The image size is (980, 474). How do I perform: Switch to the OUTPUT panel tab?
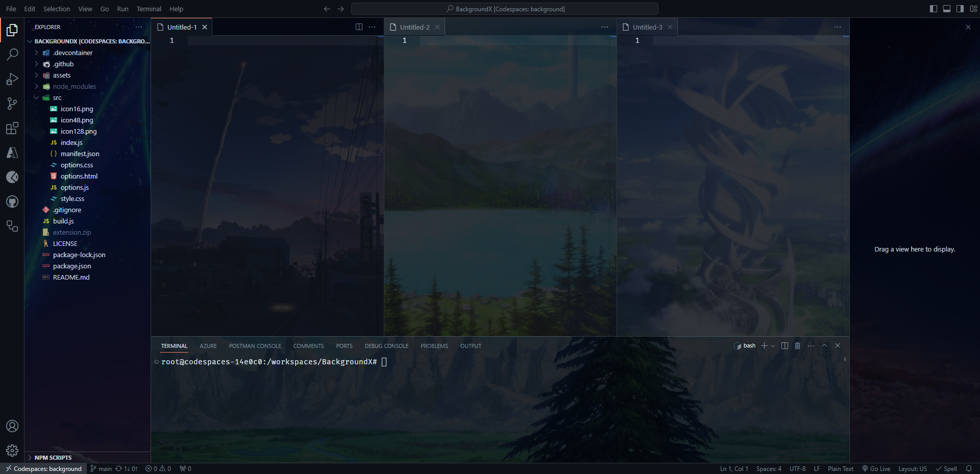click(471, 346)
